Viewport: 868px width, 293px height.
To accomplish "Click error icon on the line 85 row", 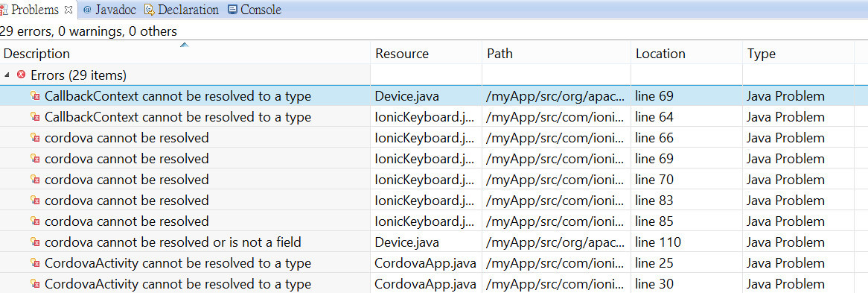I will (x=35, y=221).
